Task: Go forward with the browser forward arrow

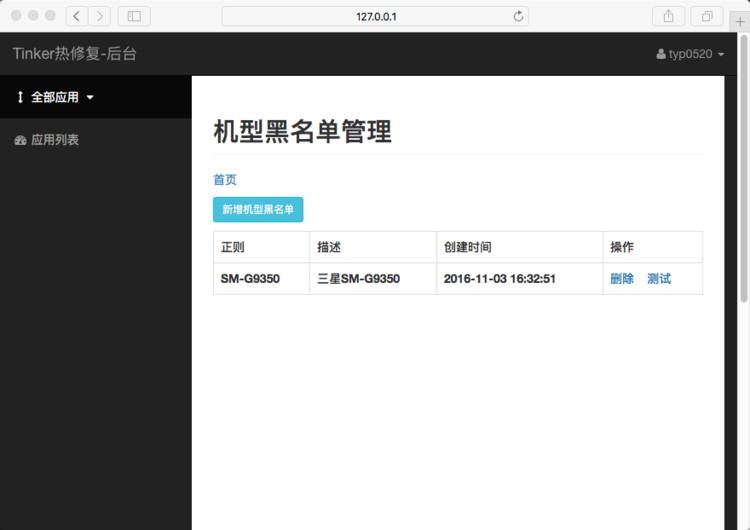Action: (x=99, y=16)
